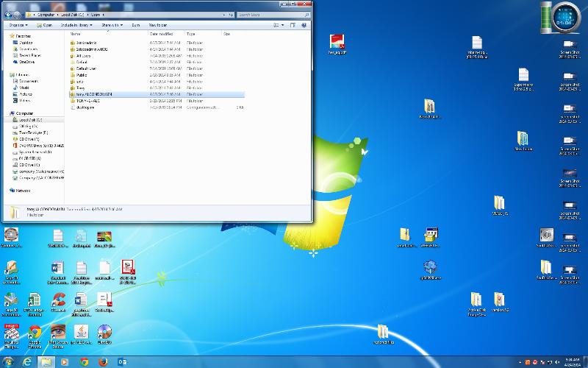Click the Open toolbar button
This screenshot has width=588, height=368.
44,25
